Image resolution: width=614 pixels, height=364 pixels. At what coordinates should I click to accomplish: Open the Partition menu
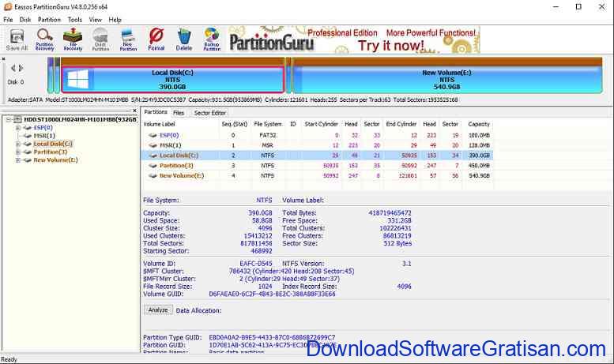pos(49,20)
